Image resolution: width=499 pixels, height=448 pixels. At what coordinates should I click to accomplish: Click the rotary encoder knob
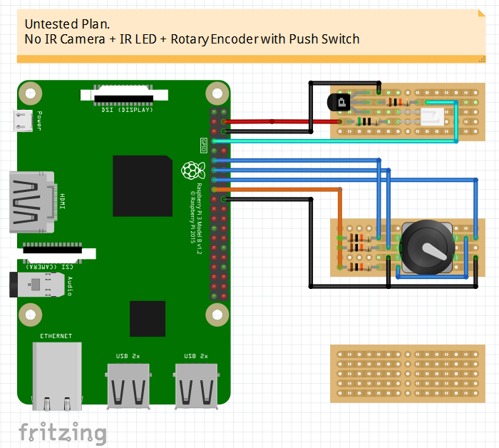pyautogui.click(x=427, y=247)
